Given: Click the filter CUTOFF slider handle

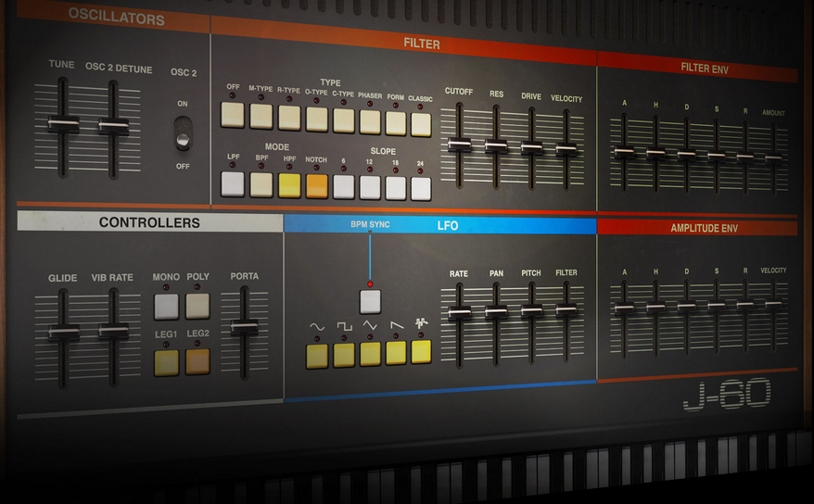Looking at the screenshot, I should click(x=460, y=145).
